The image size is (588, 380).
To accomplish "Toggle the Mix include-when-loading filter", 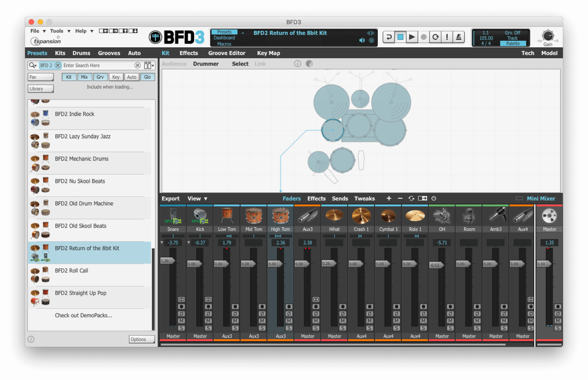I will 85,77.
